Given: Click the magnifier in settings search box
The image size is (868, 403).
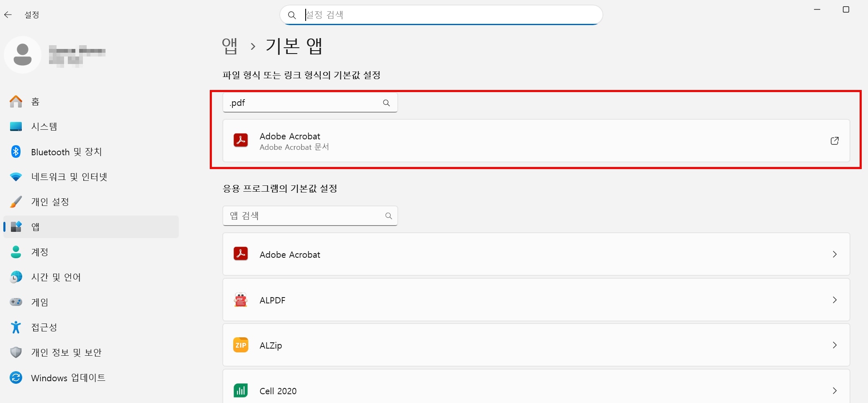Looking at the screenshot, I should (292, 15).
